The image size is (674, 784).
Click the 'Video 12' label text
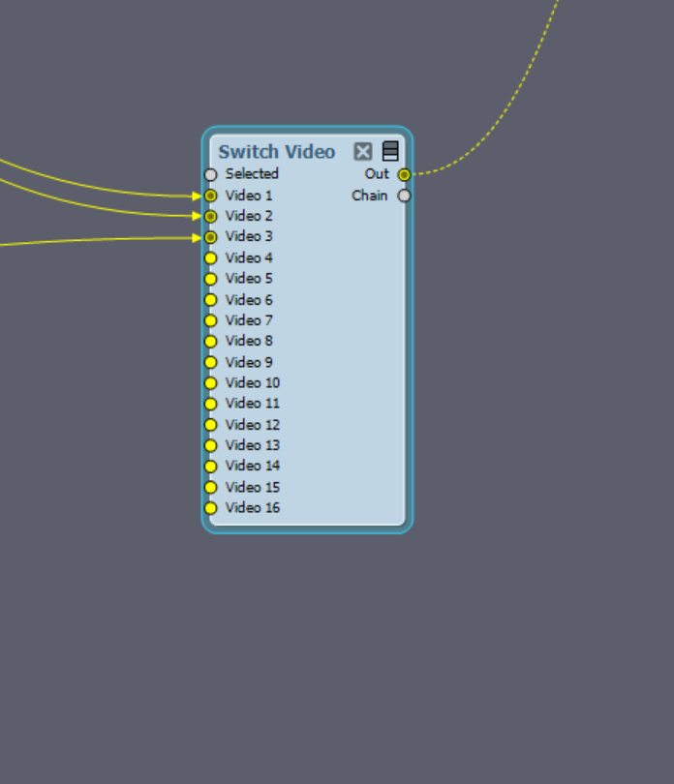pyautogui.click(x=253, y=425)
